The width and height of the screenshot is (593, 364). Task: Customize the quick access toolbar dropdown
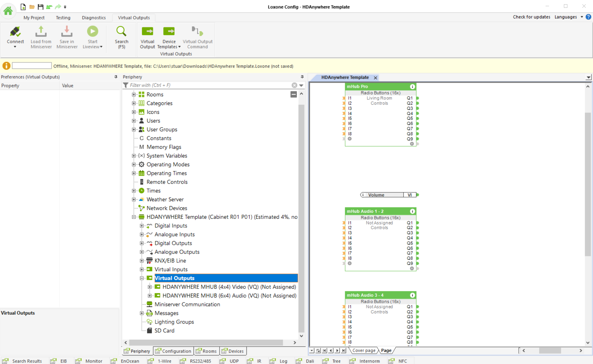pos(65,7)
